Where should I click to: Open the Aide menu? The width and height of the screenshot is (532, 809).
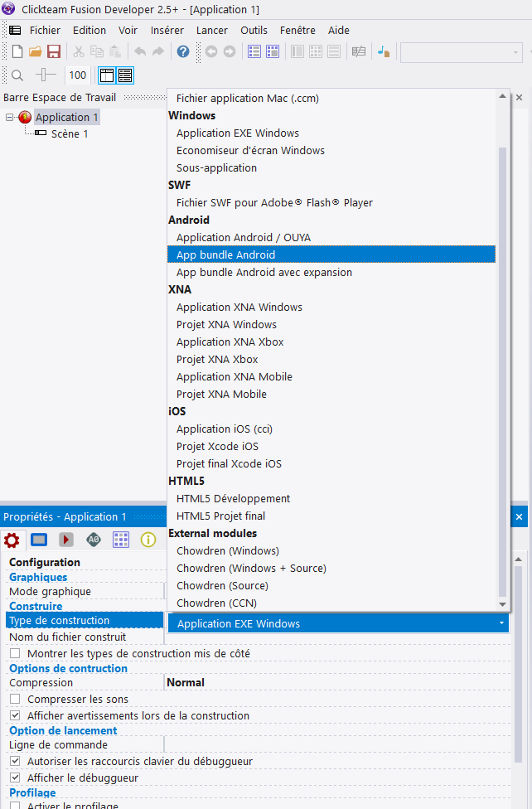338,31
